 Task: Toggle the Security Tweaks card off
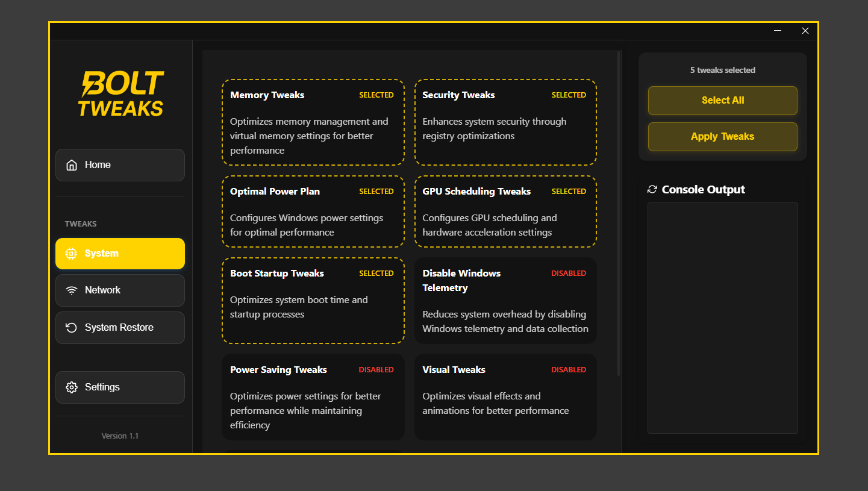coord(505,122)
